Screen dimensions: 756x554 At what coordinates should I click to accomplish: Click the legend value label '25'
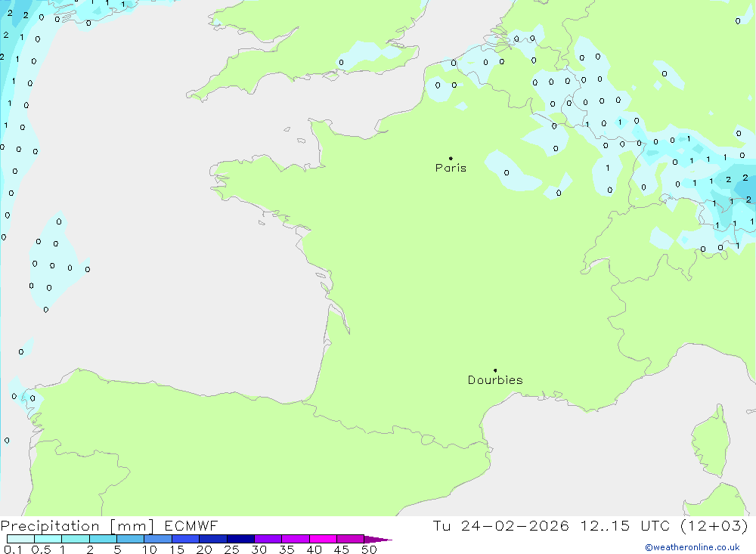tap(231, 549)
